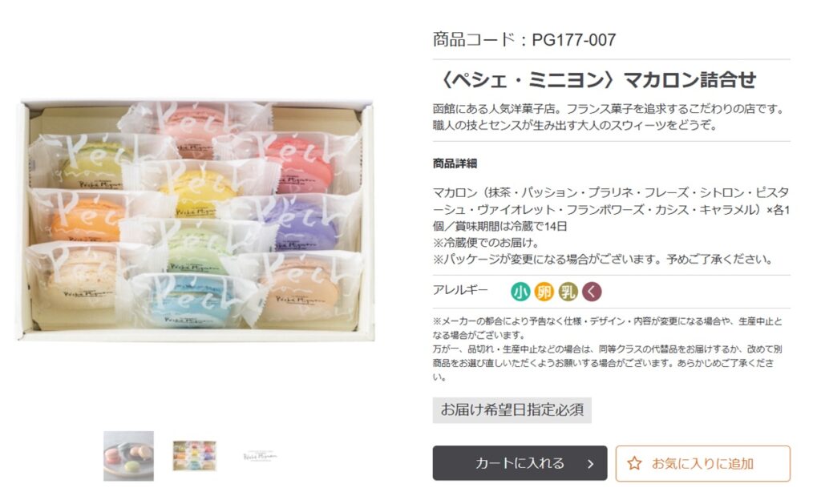Click the orange macaron in main image
The image size is (821, 504).
87,220
